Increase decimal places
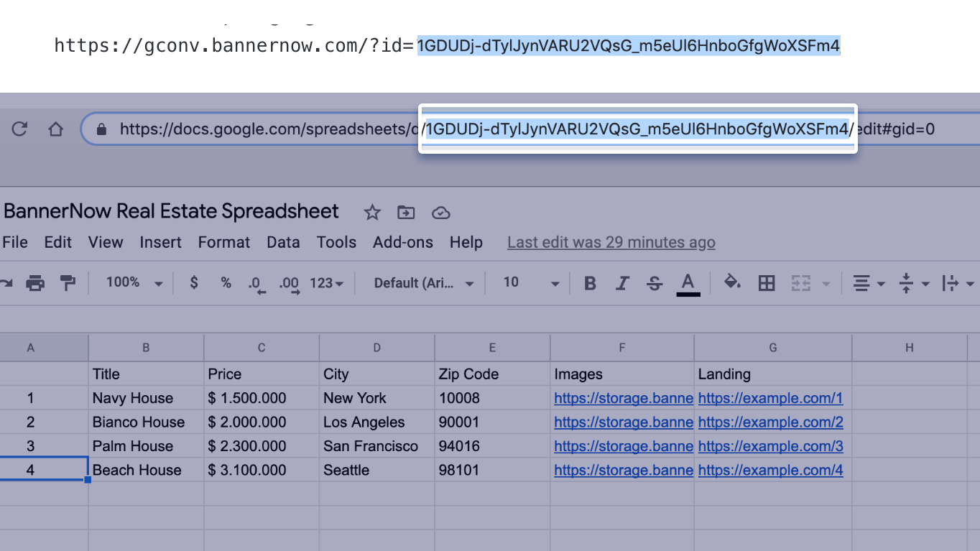Image resolution: width=980 pixels, height=551 pixels. 289,284
